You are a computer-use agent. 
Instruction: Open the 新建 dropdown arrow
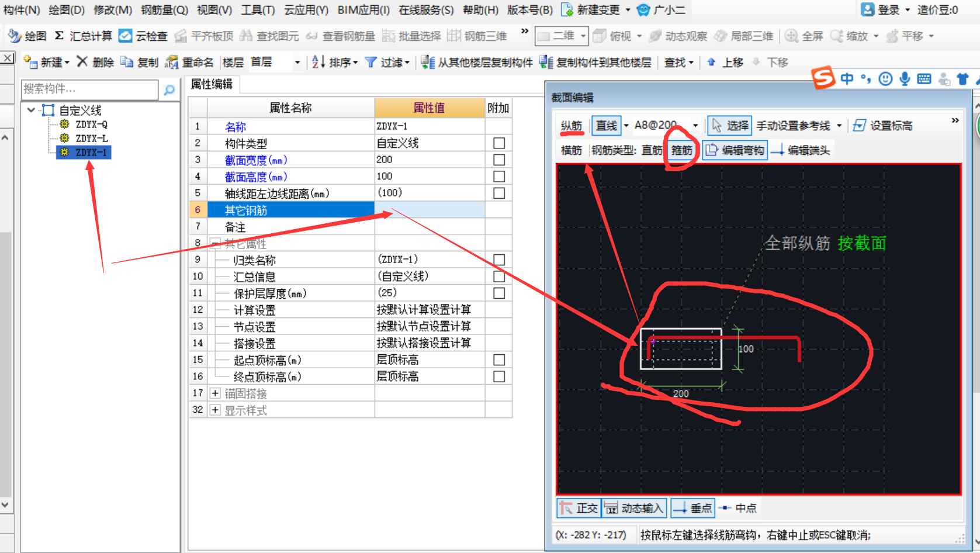[x=67, y=63]
